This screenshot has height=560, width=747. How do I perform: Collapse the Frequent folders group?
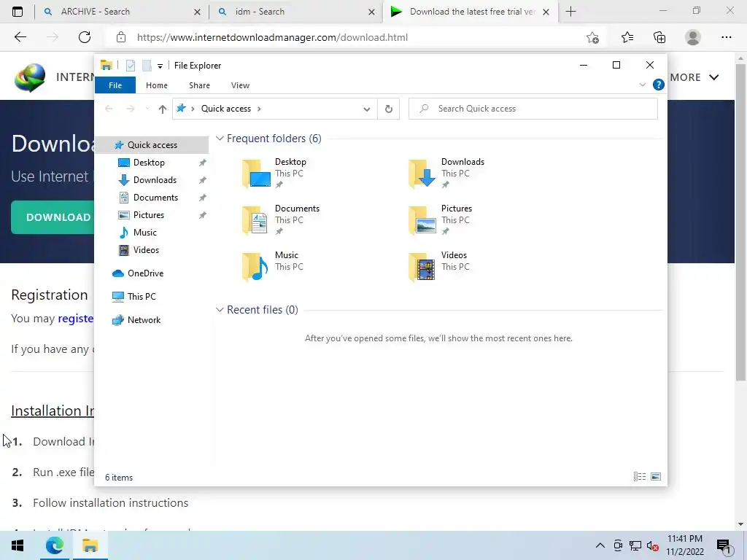point(220,139)
